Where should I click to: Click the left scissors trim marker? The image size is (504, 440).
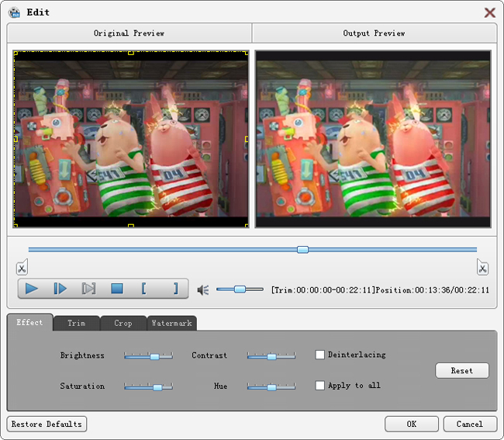22,267
